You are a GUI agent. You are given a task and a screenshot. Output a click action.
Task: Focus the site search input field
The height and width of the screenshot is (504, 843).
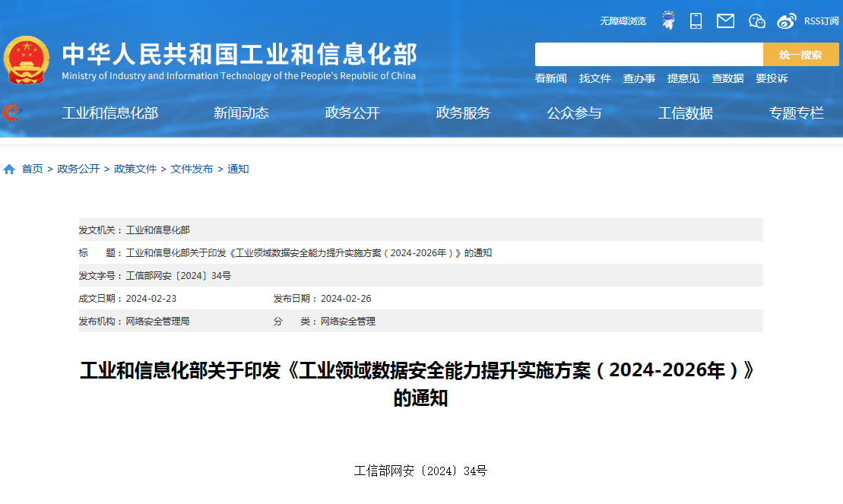point(649,54)
